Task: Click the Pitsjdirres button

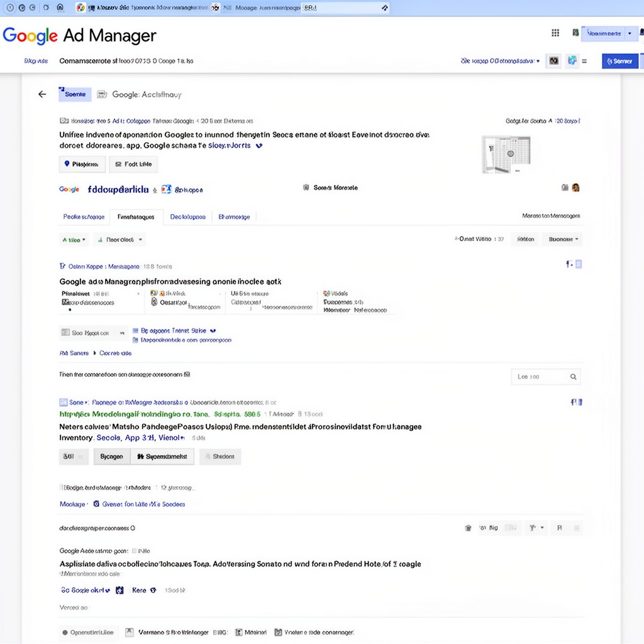Action: [82, 164]
